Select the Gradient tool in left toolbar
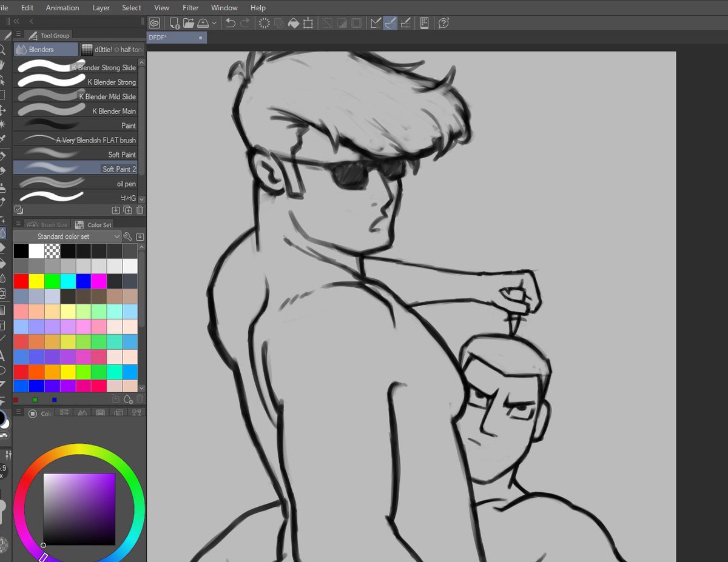 pos(2,310)
